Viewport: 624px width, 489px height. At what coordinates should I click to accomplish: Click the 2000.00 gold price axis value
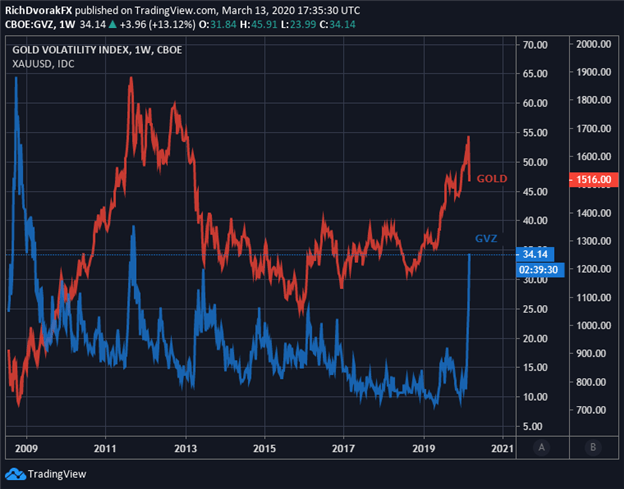[593, 44]
